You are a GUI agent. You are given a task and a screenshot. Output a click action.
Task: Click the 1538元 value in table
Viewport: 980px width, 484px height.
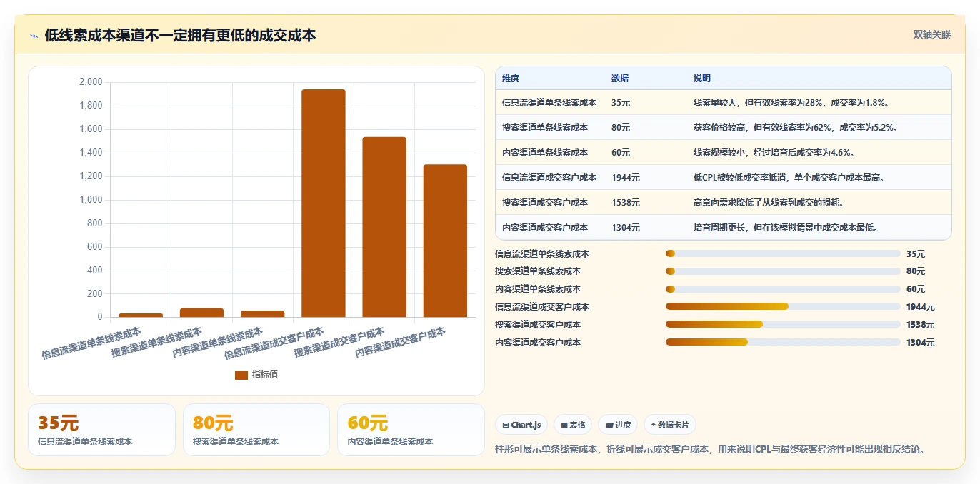click(626, 203)
